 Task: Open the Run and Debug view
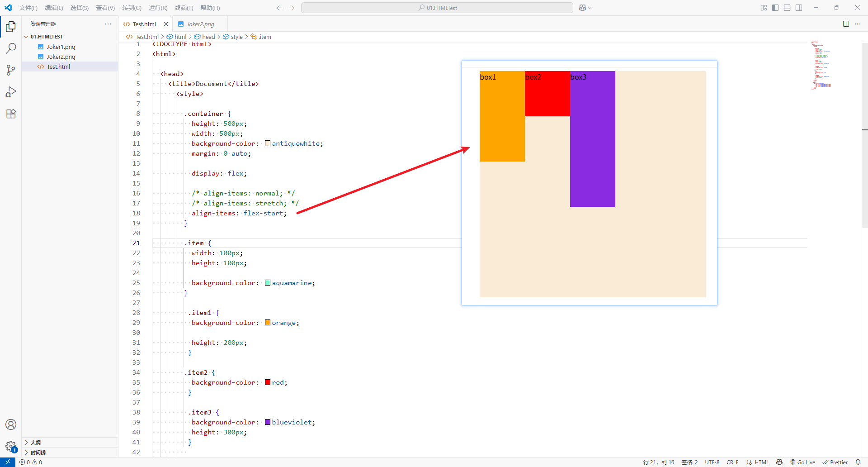click(11, 92)
